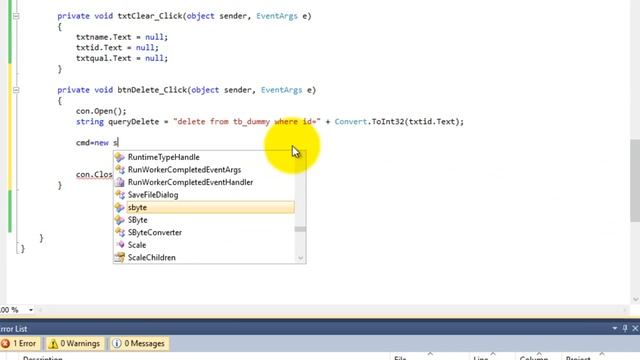The width and height of the screenshot is (640, 360).
Task: Click the txtid.Text = null line
Action: tap(117, 48)
